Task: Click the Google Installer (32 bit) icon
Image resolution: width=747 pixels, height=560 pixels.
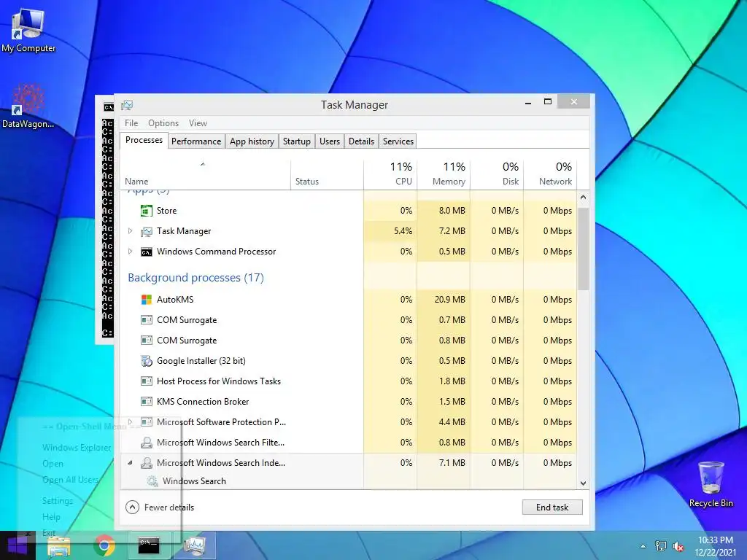Action: click(146, 361)
